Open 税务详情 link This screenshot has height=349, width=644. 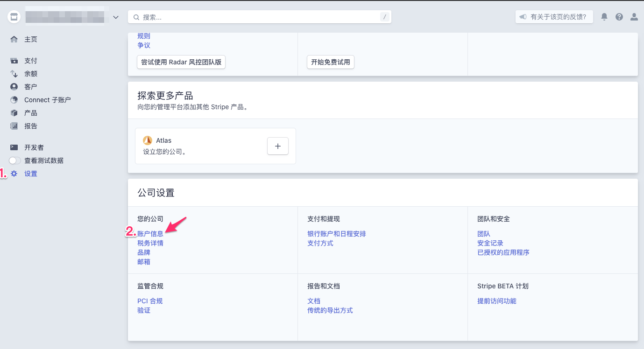click(x=150, y=243)
